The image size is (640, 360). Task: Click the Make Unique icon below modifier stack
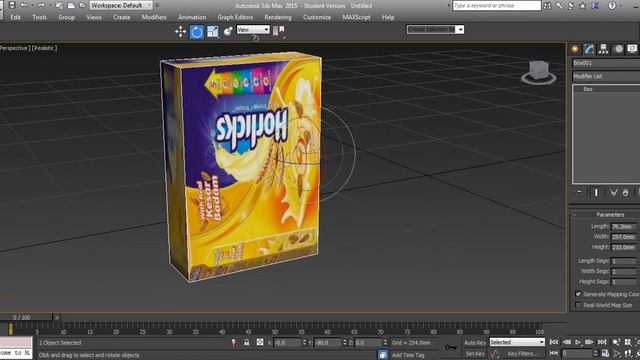coord(613,192)
